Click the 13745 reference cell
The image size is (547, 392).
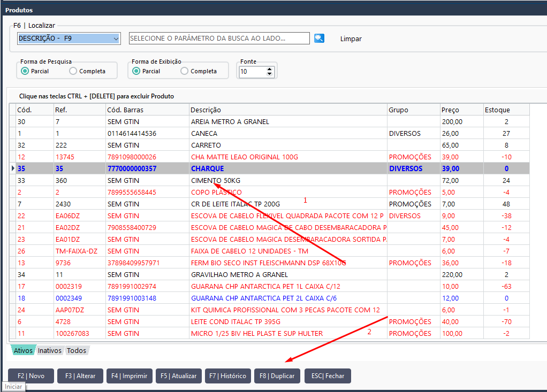[x=80, y=157]
